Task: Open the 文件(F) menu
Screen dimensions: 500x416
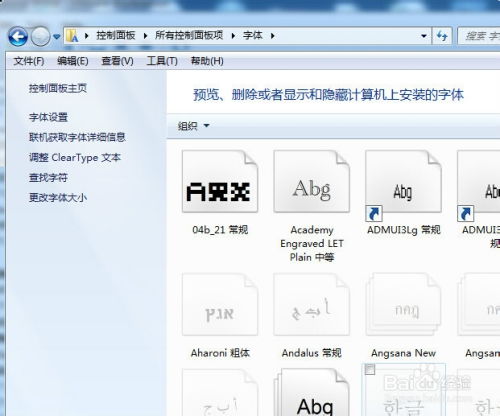Action: pyautogui.click(x=29, y=61)
